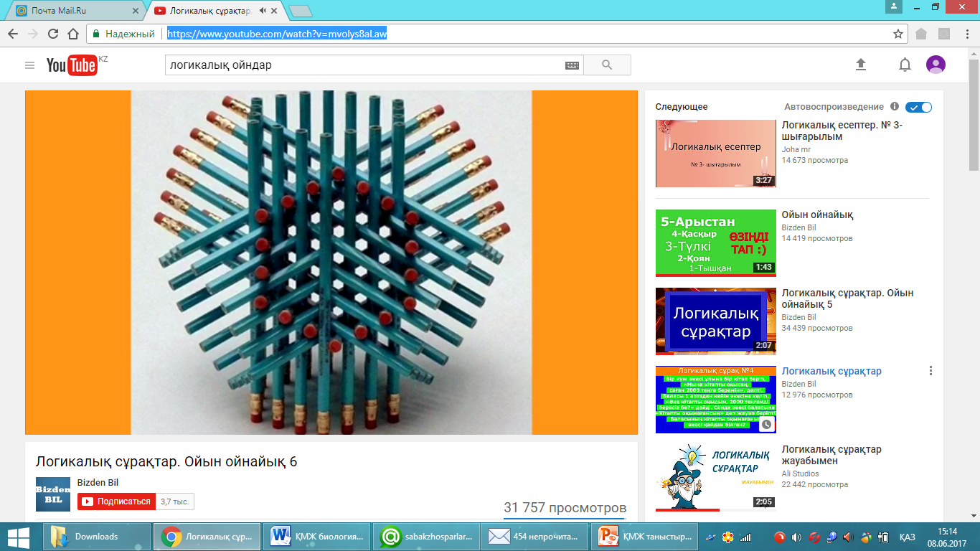Open the on-screen keyboard icon in search
Image resolution: width=980 pixels, height=551 pixels.
(572, 65)
